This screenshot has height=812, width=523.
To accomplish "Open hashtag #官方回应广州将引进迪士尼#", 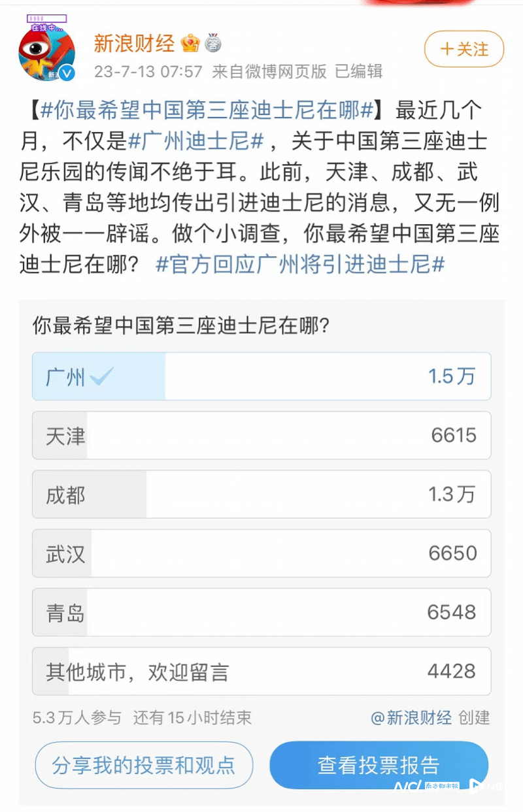I will pyautogui.click(x=301, y=264).
